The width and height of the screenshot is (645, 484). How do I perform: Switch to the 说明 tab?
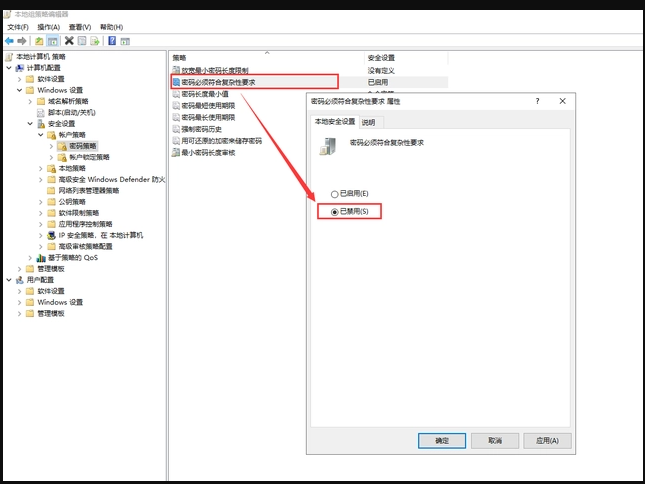368,122
